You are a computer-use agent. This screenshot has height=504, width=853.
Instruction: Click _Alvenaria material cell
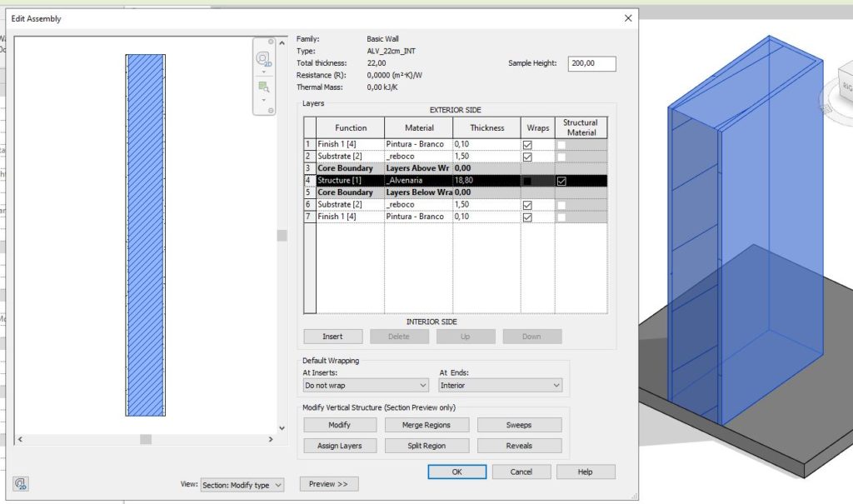419,180
